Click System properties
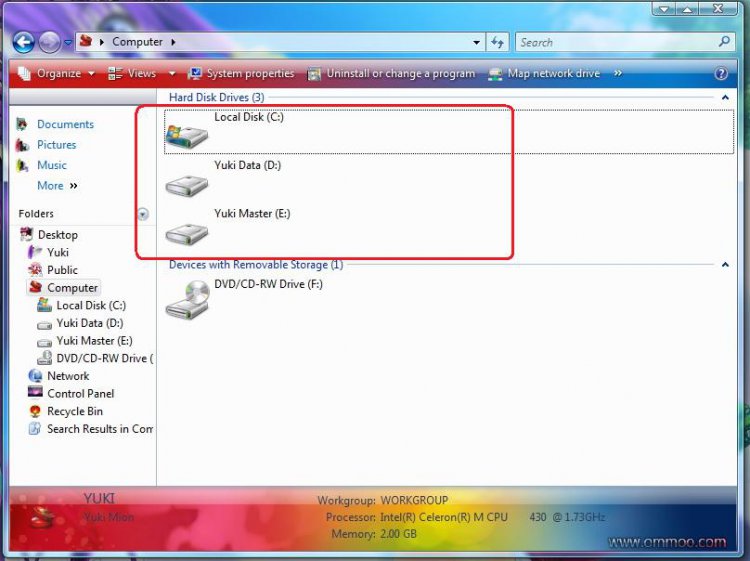The height and width of the screenshot is (561, 750). pos(242,73)
